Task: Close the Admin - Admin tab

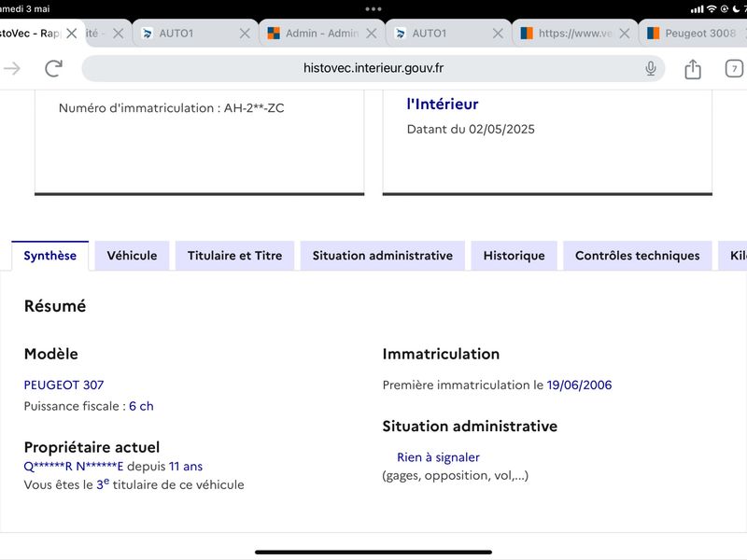Action: coord(372,34)
